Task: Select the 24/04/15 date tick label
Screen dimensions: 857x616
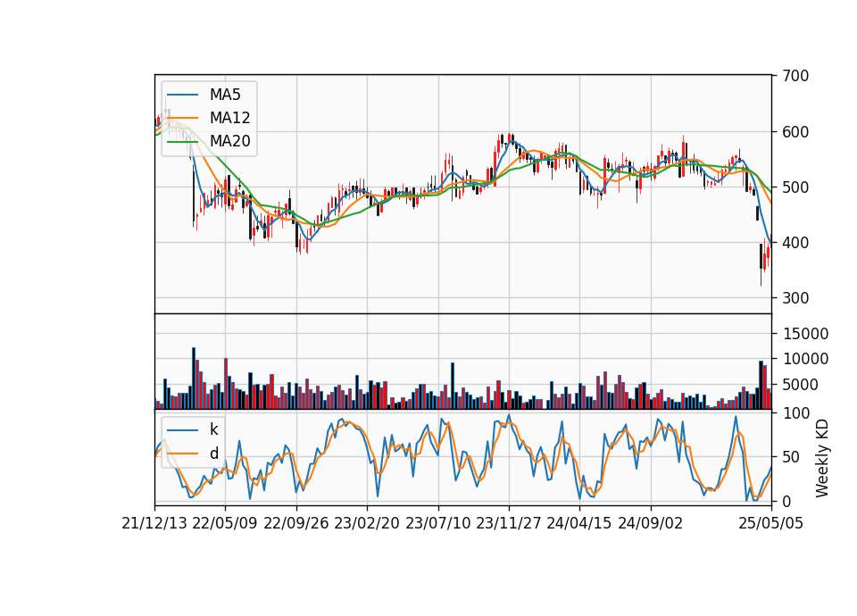Action: [x=579, y=523]
